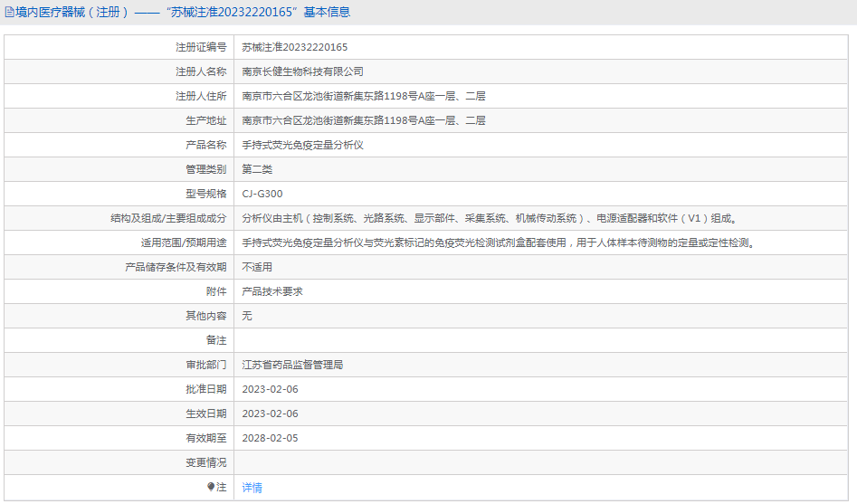Click the approval date in the 批准日期 row

tap(270, 389)
